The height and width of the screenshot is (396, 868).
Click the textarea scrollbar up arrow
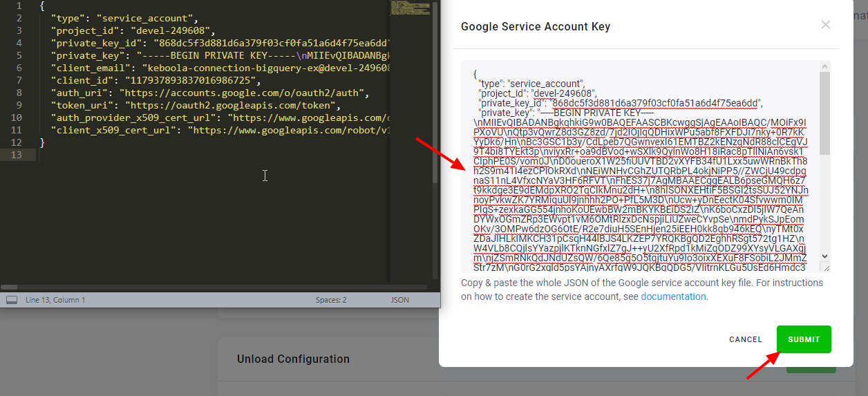click(825, 66)
